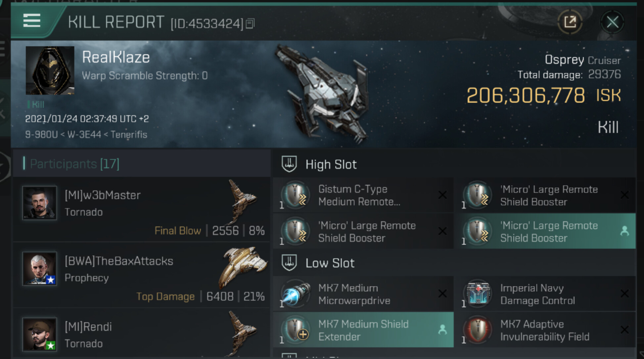Click RealKlaze's pilot portrait
The width and height of the screenshot is (644, 359).
click(50, 70)
